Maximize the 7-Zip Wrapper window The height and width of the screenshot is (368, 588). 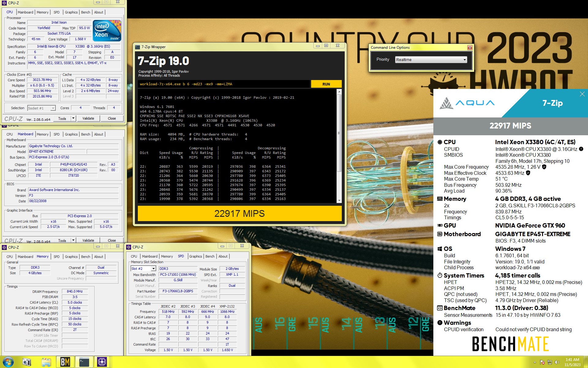click(326, 46)
